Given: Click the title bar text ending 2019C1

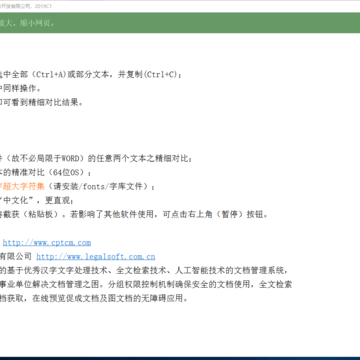Looking at the screenshot, I should [x=26, y=6].
